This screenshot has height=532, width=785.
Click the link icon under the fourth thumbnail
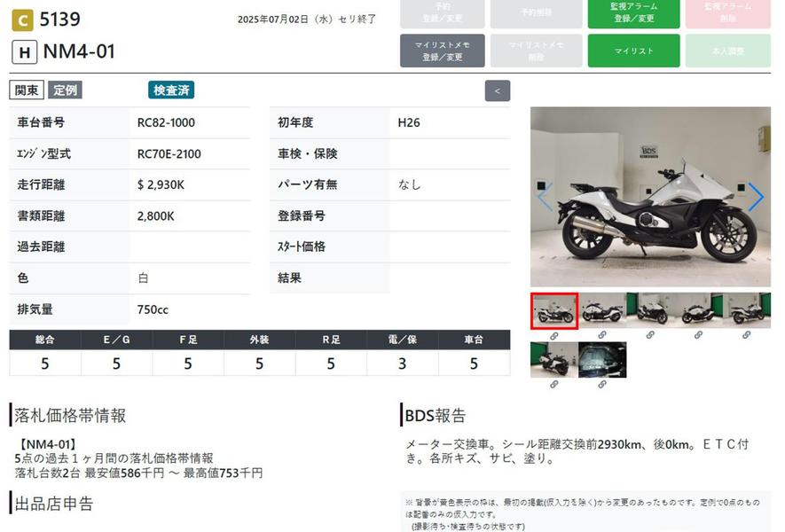pyautogui.click(x=699, y=335)
